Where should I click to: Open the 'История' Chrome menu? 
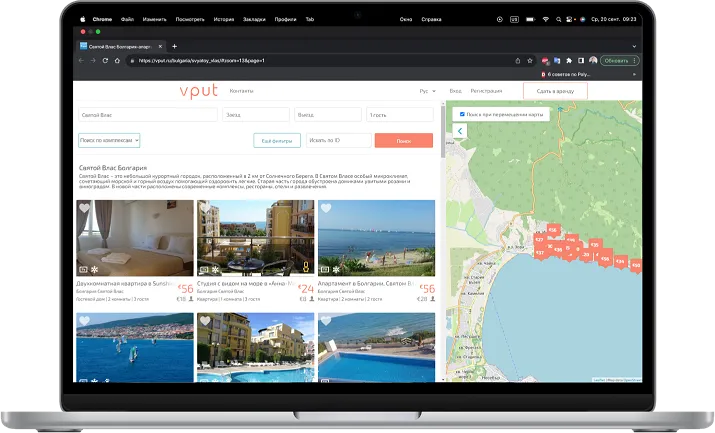[x=225, y=19]
